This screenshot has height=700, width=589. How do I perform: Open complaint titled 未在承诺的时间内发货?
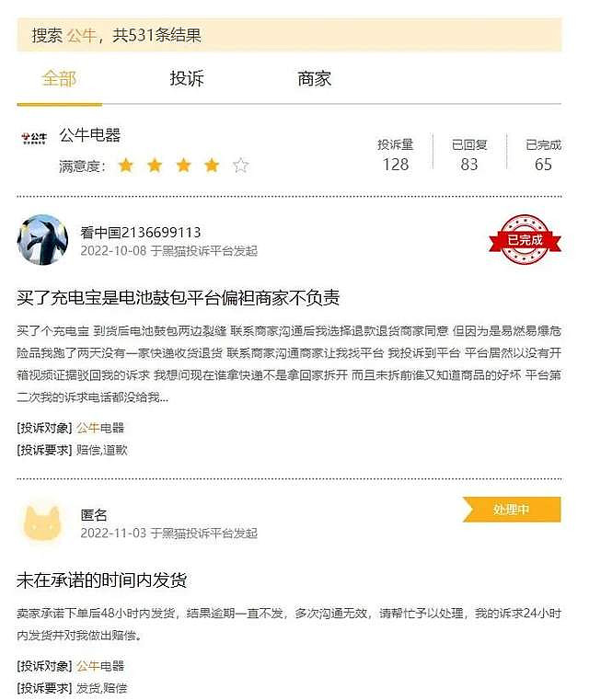point(102,580)
